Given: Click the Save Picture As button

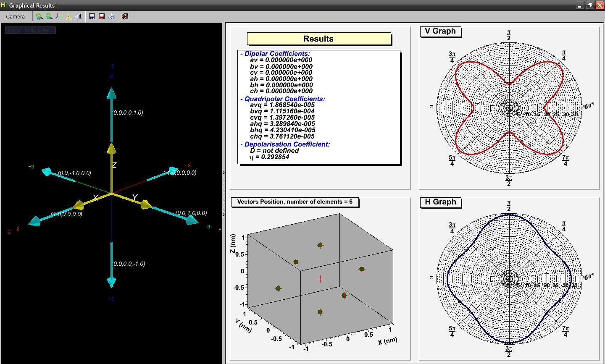Looking at the screenshot, I should (30, 30).
